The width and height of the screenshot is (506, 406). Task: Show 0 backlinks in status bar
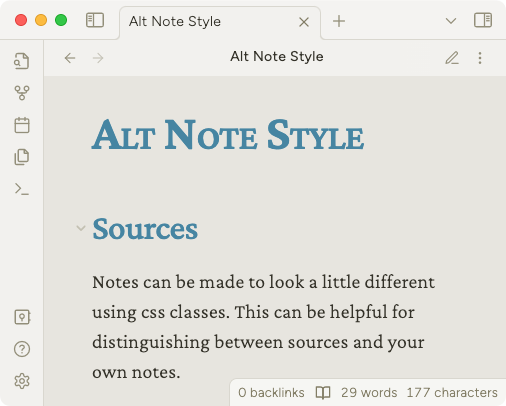(271, 393)
